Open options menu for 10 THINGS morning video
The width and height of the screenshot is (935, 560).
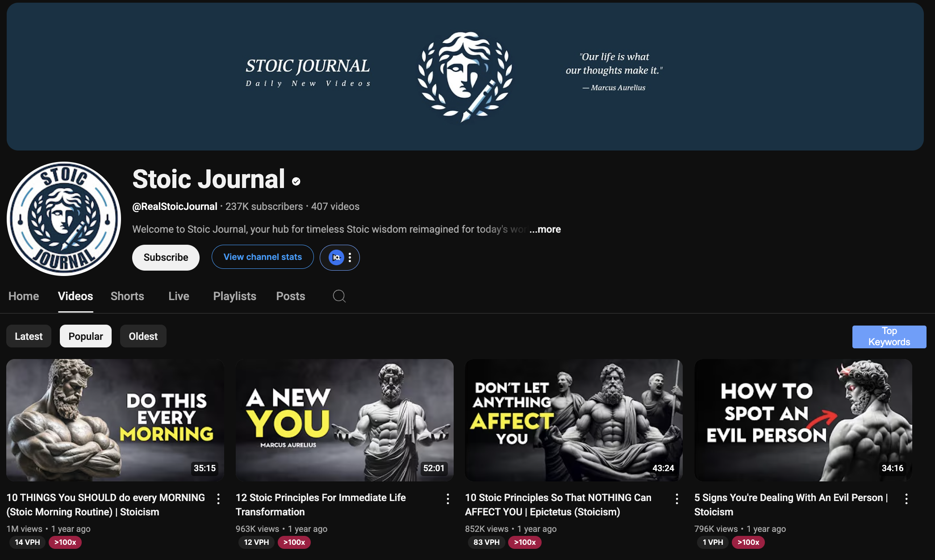coord(218,499)
